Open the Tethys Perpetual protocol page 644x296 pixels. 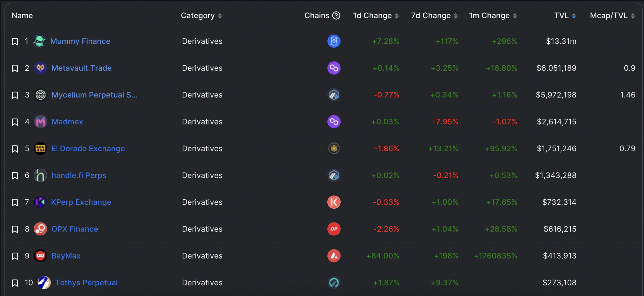[86, 282]
